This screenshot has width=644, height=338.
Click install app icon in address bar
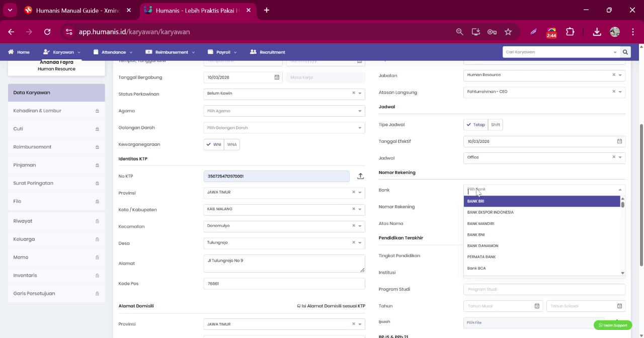[x=475, y=32]
